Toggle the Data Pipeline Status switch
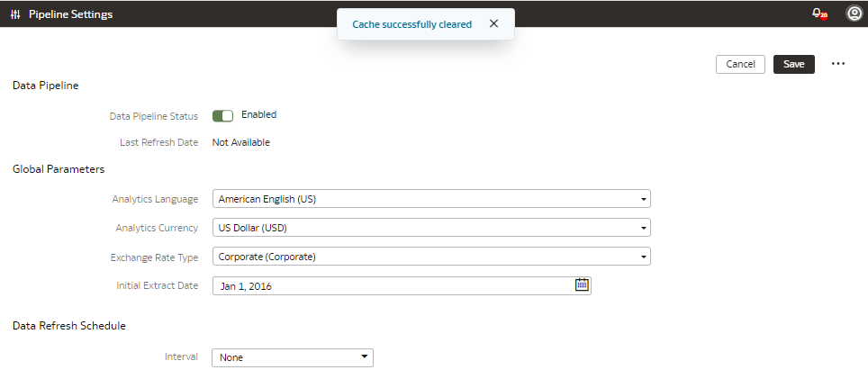The width and height of the screenshot is (868, 370). tap(222, 115)
